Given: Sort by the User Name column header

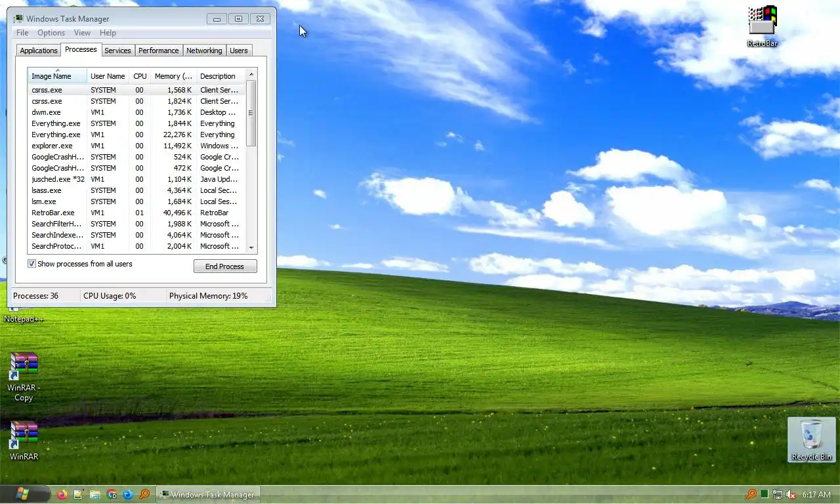Looking at the screenshot, I should [x=108, y=76].
